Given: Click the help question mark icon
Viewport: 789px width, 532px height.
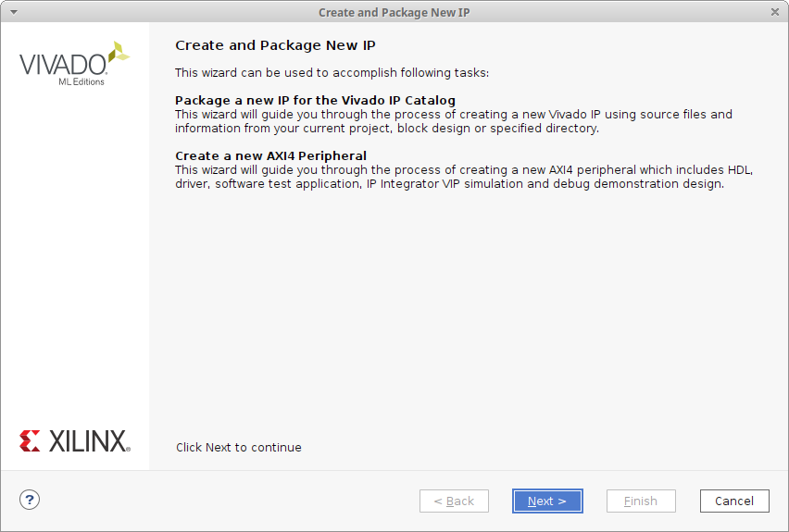Looking at the screenshot, I should pyautogui.click(x=30, y=500).
